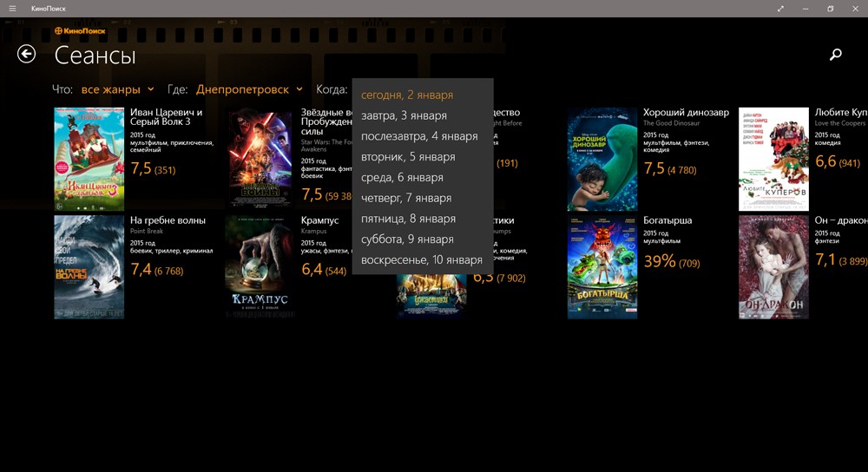The height and width of the screenshot is (472, 868).
Task: Click the 'Хороший динозавр' movie title
Action: pyautogui.click(x=686, y=112)
